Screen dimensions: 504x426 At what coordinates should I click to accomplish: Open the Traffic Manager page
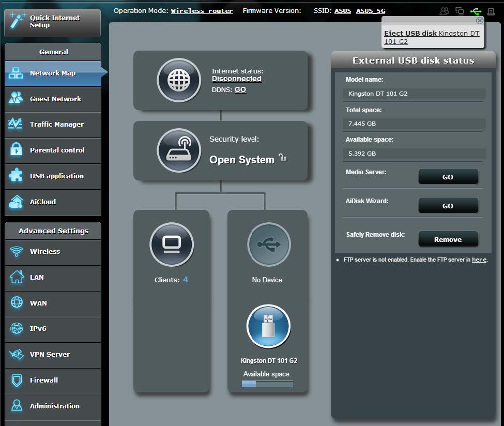pyautogui.click(x=53, y=125)
